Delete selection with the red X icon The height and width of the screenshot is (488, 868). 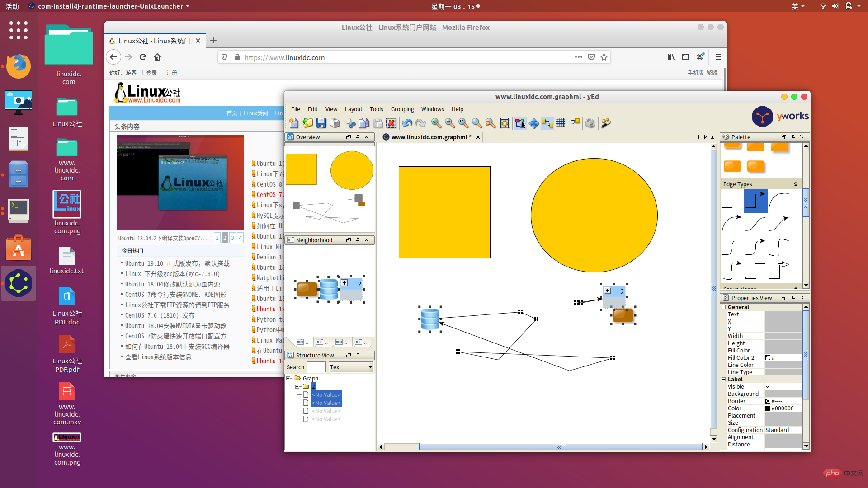(392, 123)
